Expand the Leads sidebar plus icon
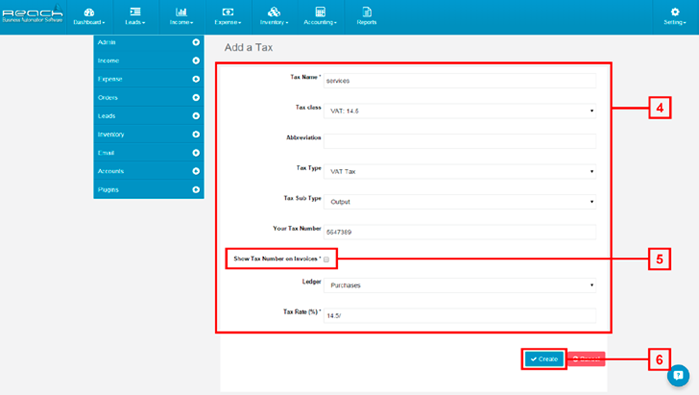 point(196,116)
